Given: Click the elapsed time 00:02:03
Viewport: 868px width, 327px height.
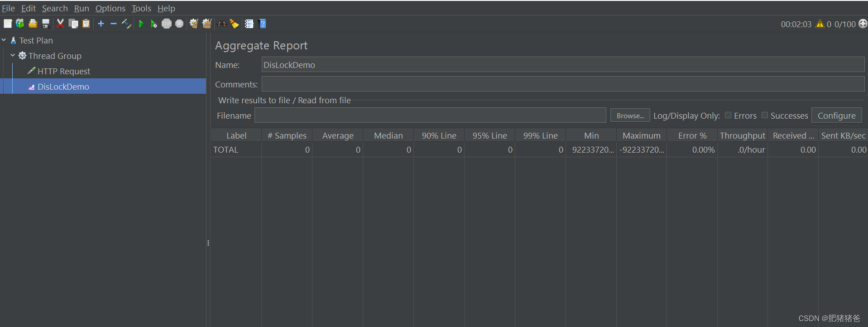Looking at the screenshot, I should (x=796, y=24).
